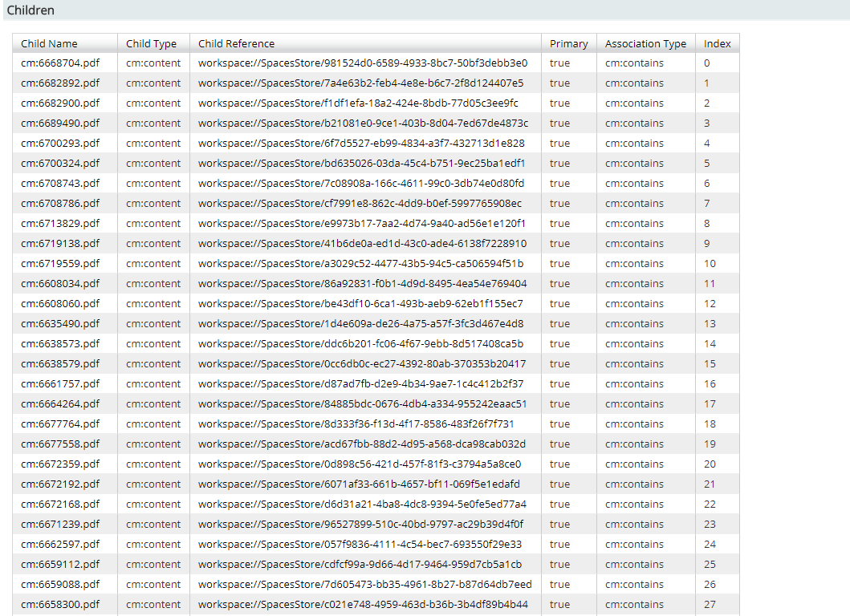The width and height of the screenshot is (850, 616).
Task: Open the reference ending in c3794a5a8ce0
Action: tap(360, 464)
